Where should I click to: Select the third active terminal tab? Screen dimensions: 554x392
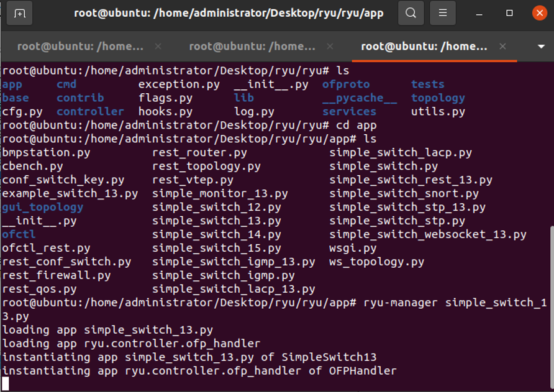[x=424, y=47]
